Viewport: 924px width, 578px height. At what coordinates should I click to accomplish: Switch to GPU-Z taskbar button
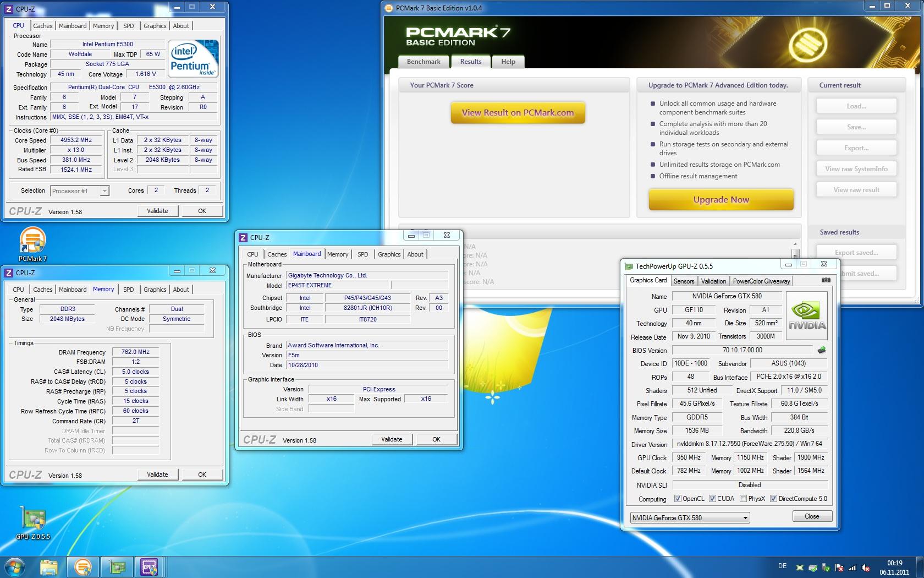[x=116, y=567]
